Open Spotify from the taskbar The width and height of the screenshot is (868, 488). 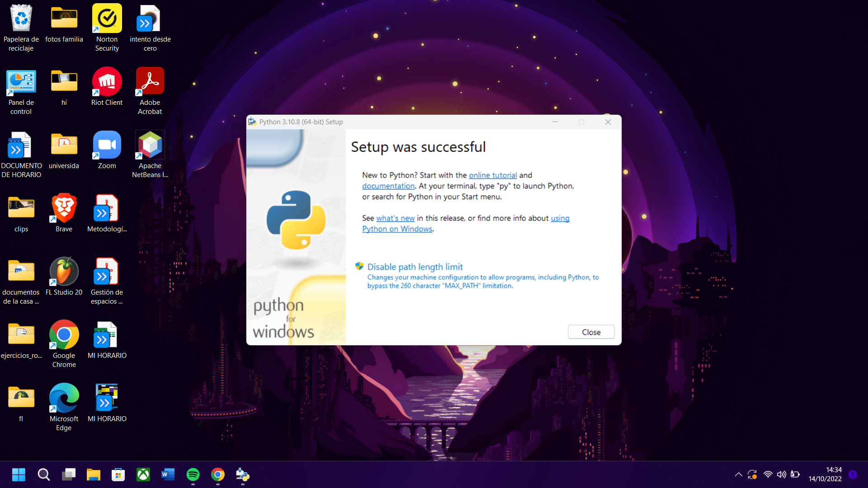point(193,474)
